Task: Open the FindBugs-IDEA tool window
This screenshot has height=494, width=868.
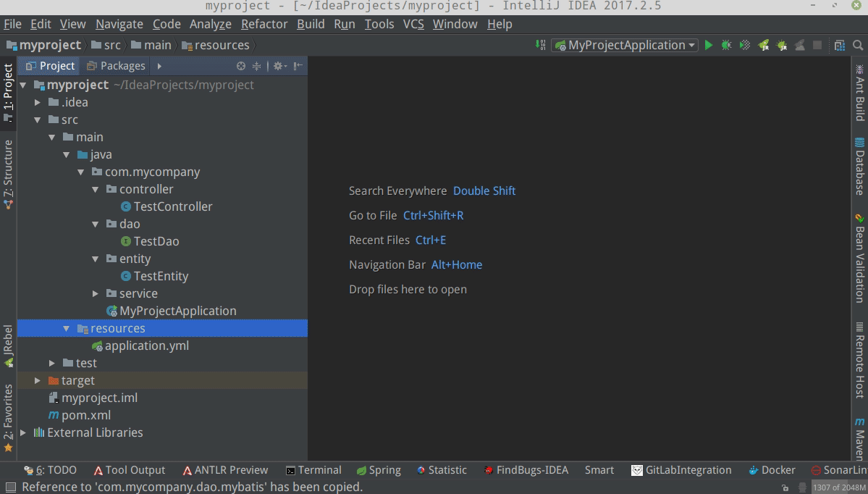Action: pos(526,470)
